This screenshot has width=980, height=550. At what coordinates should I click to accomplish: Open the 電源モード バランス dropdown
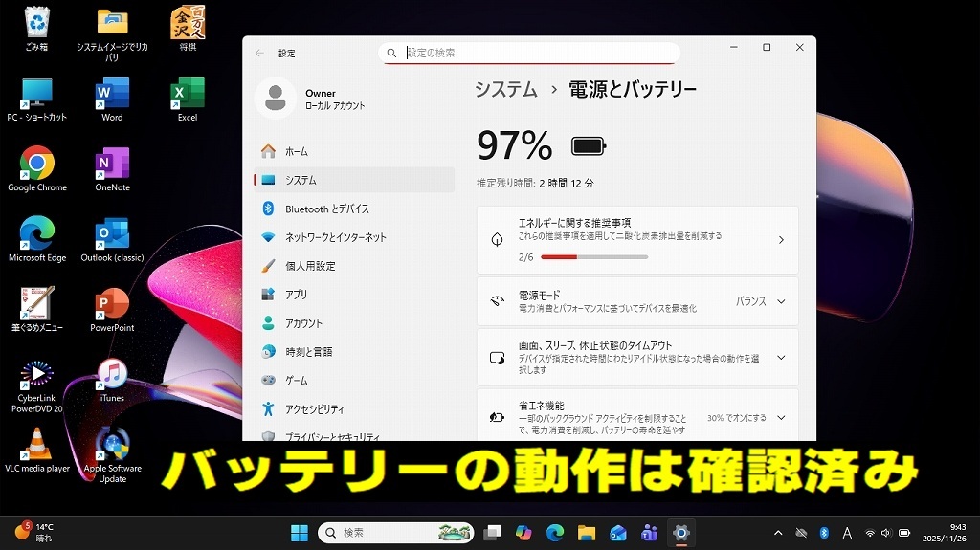pyautogui.click(x=761, y=301)
